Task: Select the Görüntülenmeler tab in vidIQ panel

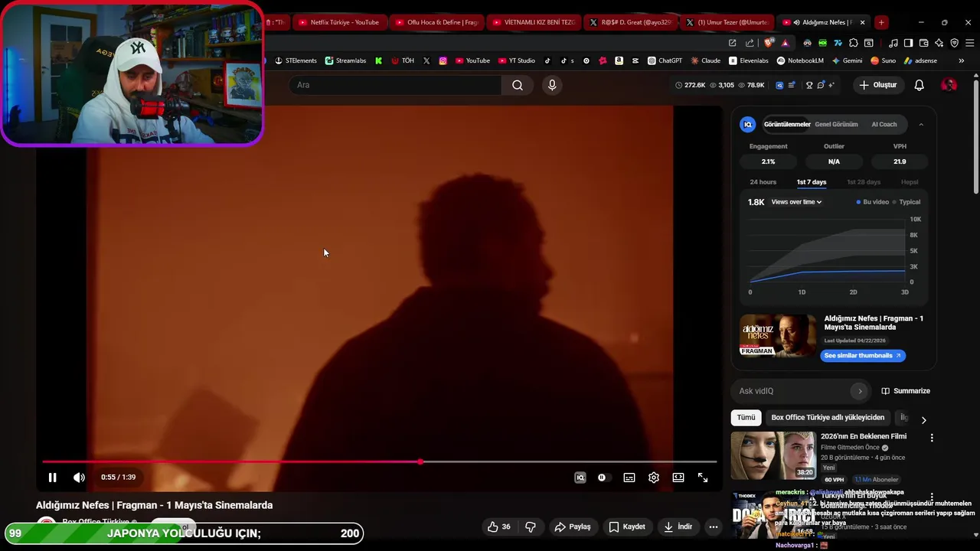Action: click(x=787, y=124)
